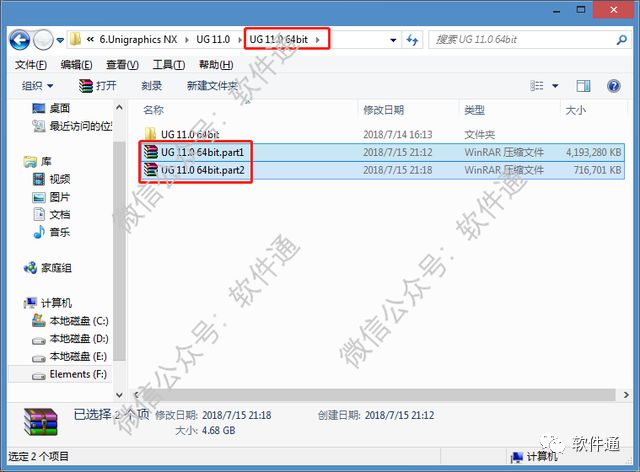The width and height of the screenshot is (640, 472).
Task: Navigate to UG 11.0 breadcrumb
Action: click(x=213, y=40)
